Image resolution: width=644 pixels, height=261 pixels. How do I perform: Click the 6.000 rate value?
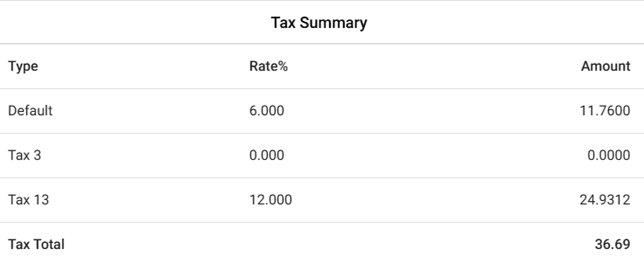point(266,110)
